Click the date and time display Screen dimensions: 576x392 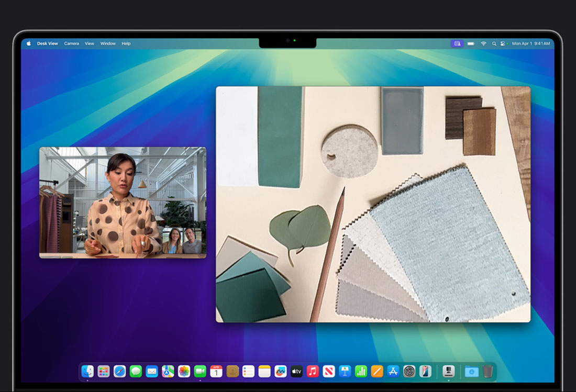[x=530, y=43]
